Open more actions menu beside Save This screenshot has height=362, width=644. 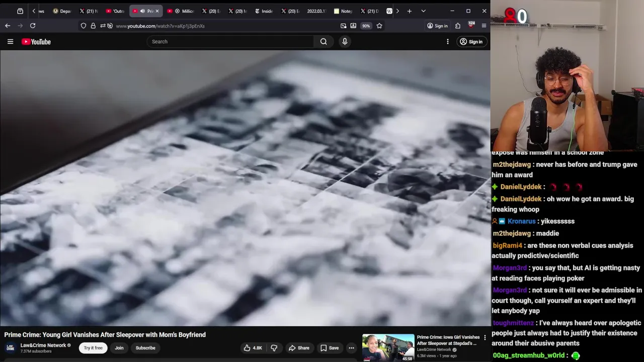point(351,348)
